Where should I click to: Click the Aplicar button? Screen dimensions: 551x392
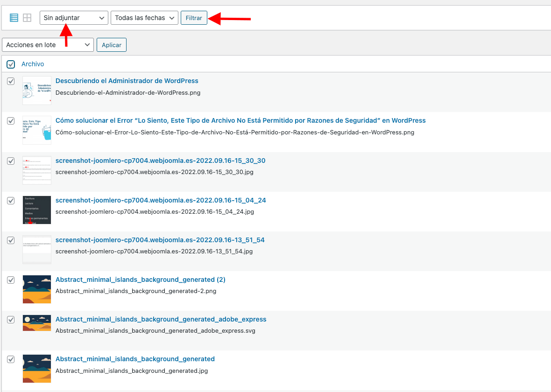pyautogui.click(x=112, y=45)
